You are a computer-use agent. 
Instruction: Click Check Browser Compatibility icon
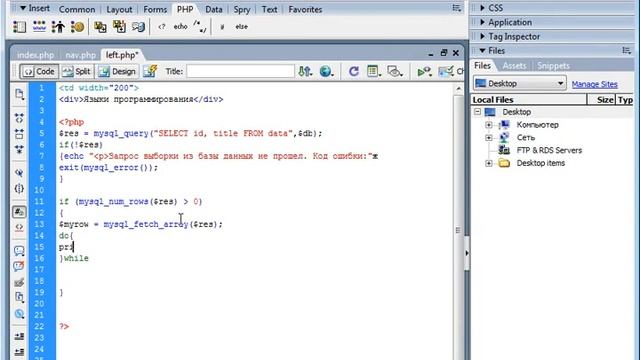[446, 72]
